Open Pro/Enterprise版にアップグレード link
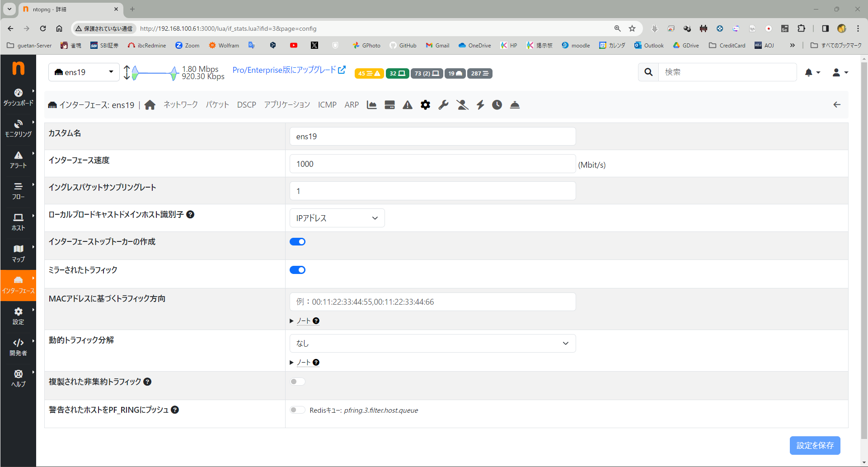The image size is (868, 467). coord(289,70)
